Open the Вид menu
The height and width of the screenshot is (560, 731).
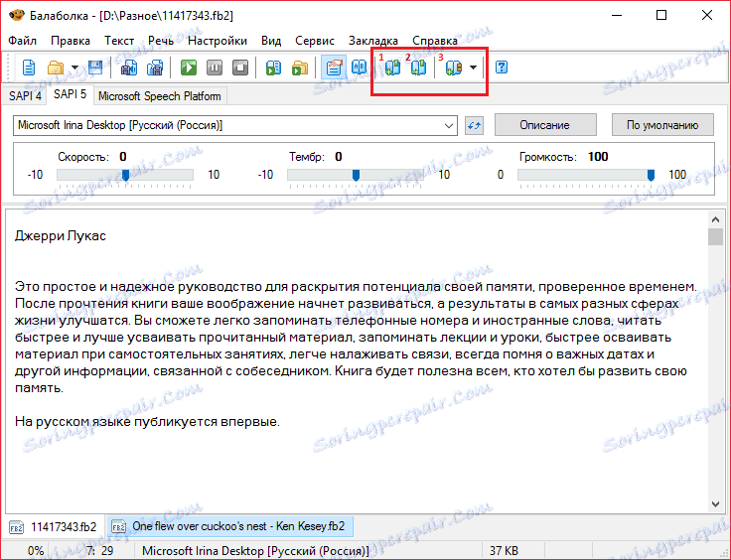[271, 41]
